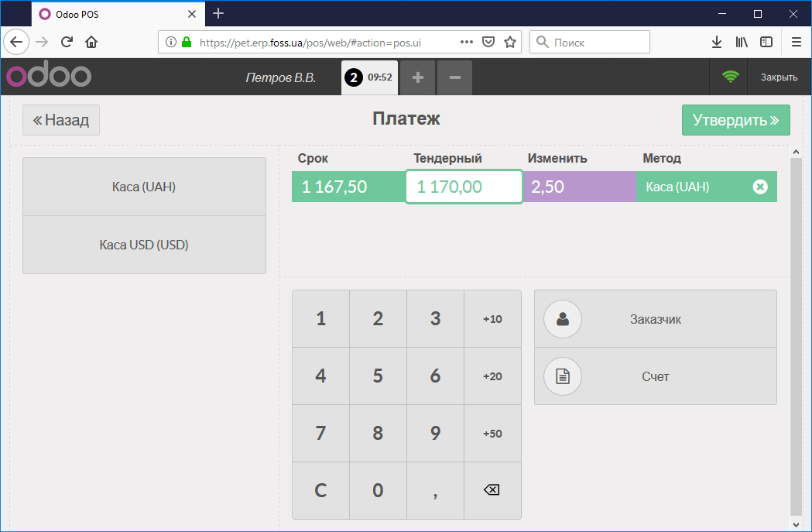Remove the Каса (UAH) payment line
The height and width of the screenshot is (532, 812).
759,187
